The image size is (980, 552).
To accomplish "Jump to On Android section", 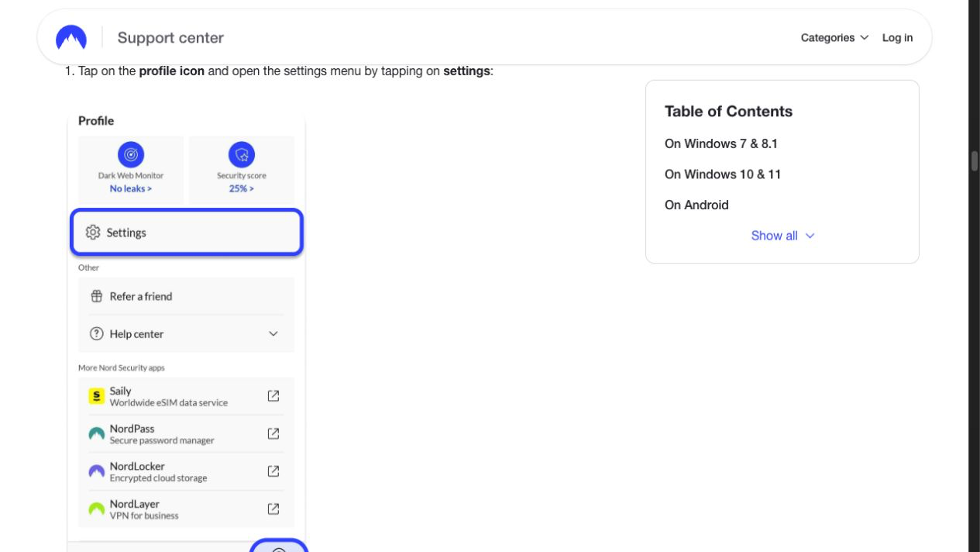I will 696,205.
